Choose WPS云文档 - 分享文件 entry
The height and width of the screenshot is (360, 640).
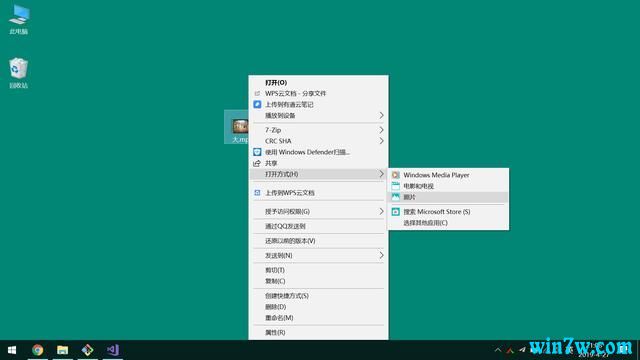(318, 93)
